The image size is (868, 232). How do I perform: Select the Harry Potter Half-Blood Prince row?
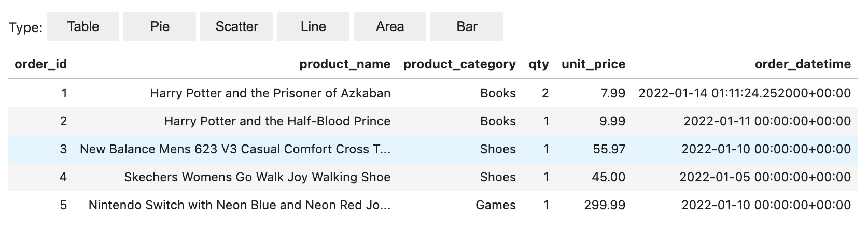pyautogui.click(x=433, y=121)
